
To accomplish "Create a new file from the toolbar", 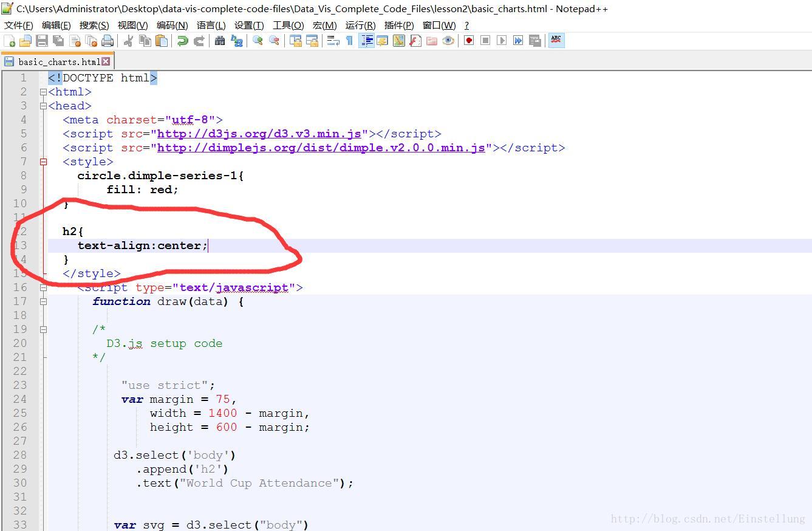I will (x=10, y=41).
